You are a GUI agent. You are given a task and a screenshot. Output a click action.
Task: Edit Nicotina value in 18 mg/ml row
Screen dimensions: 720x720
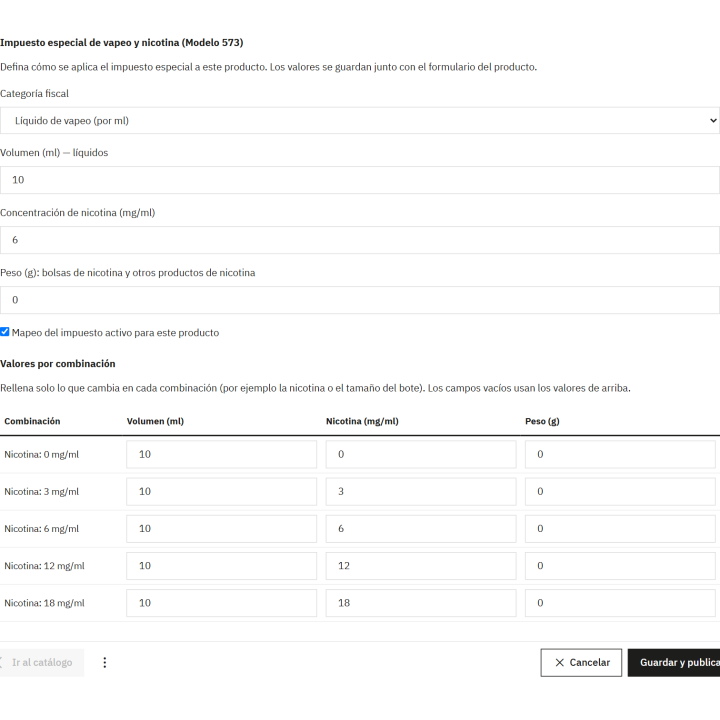point(421,603)
